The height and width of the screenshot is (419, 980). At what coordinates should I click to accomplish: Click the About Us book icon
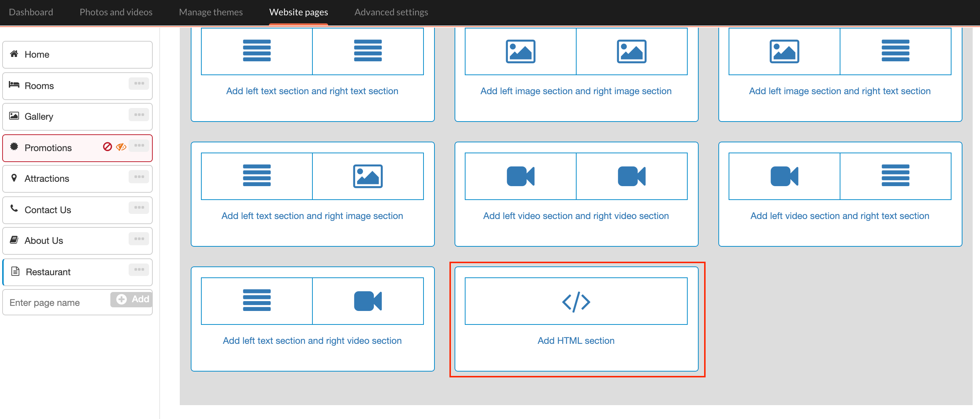tap(14, 240)
